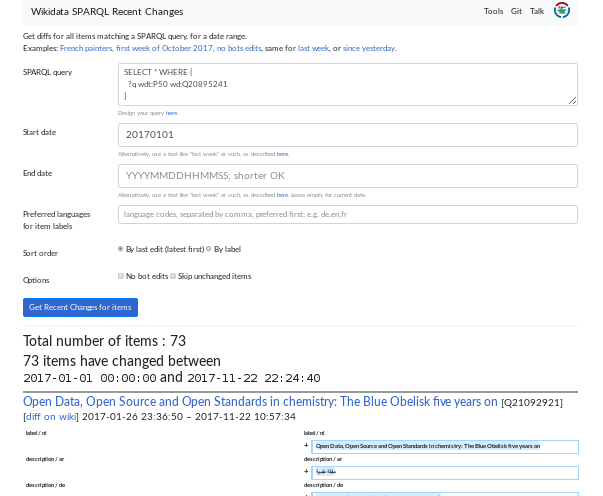
Task: Click the left 'description / de' label
Action: [45, 485]
